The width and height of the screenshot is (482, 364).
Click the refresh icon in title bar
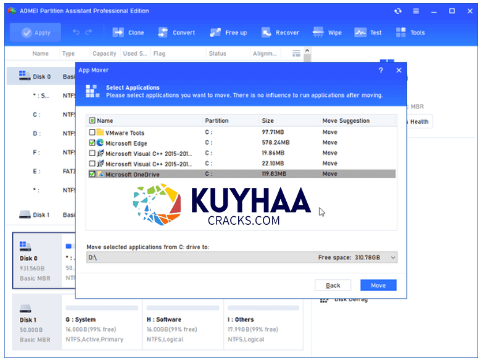(x=398, y=11)
